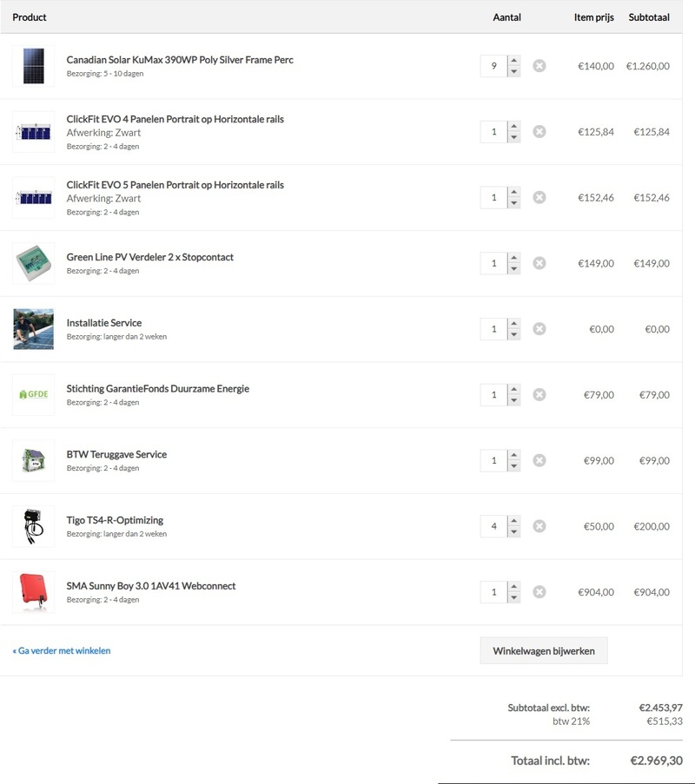Remove SMA Sunny Boy inverter item
This screenshot has height=784, width=695.
(x=539, y=592)
